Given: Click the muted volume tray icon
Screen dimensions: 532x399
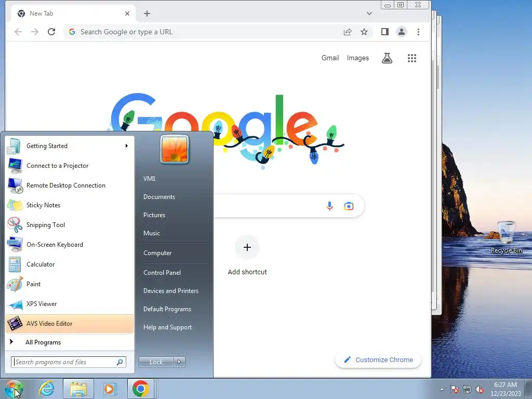Looking at the screenshot, I should (480, 389).
